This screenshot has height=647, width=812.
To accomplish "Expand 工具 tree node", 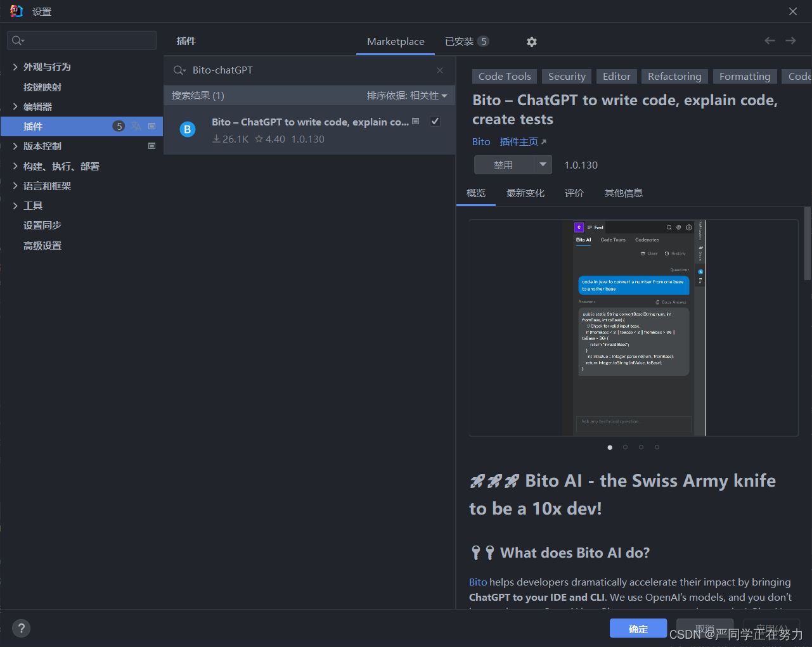I will [15, 205].
